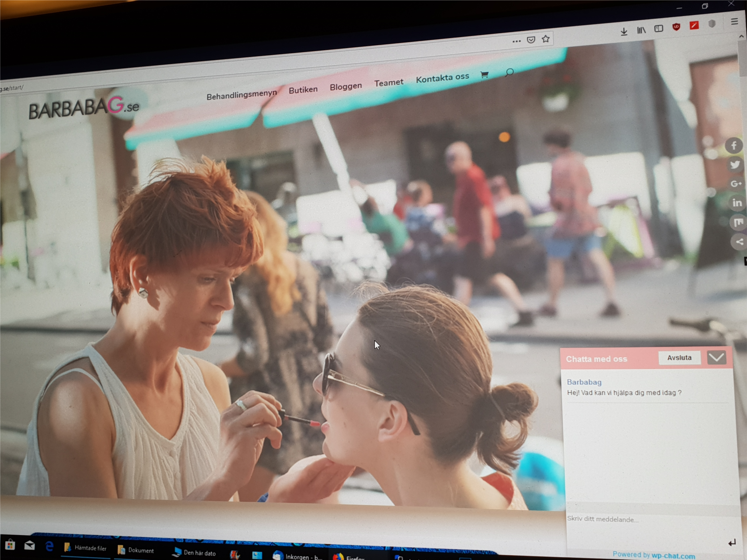
Task: Click the Avsluta button in chat
Action: coord(679,358)
